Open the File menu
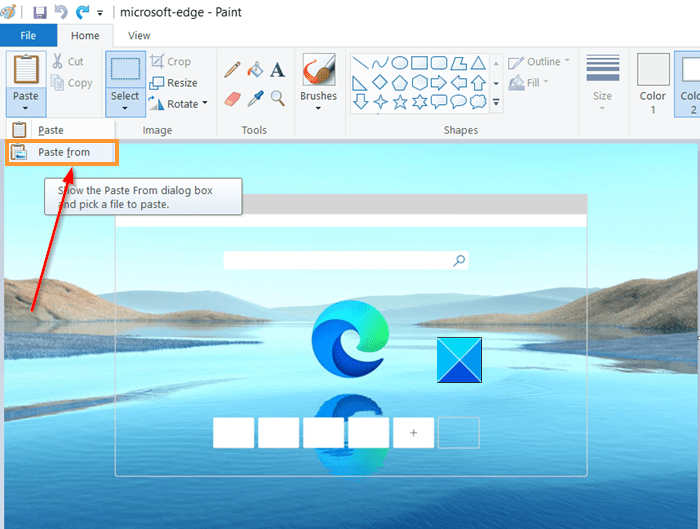 (29, 35)
